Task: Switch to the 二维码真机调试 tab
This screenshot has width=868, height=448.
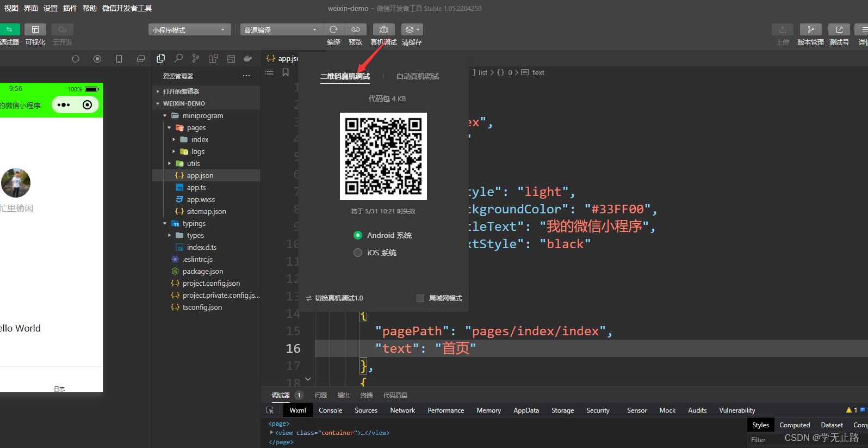Action: (x=345, y=76)
